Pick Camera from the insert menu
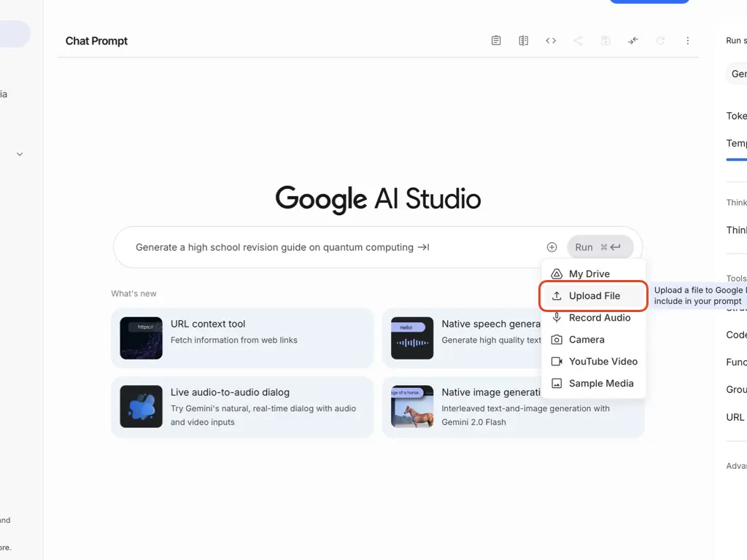This screenshot has height=560, width=747. [x=587, y=340]
